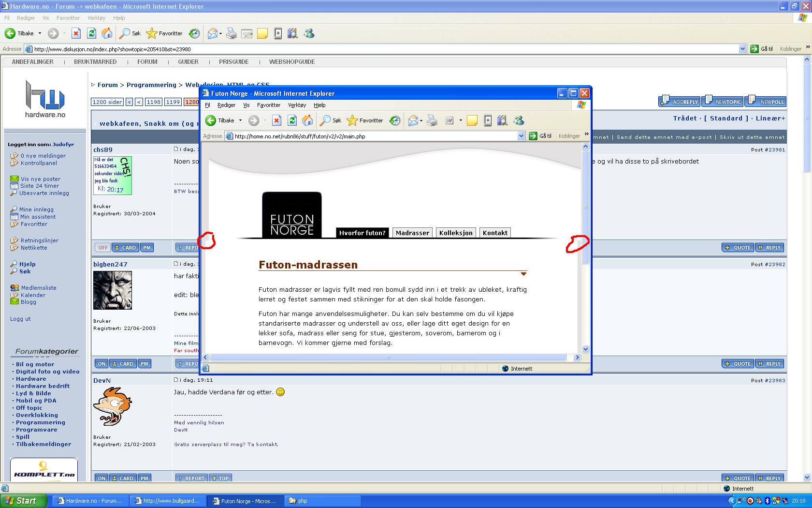Click Messenger icon in Hardware.no window toolbar
The height and width of the screenshot is (508, 812).
pyautogui.click(x=309, y=33)
